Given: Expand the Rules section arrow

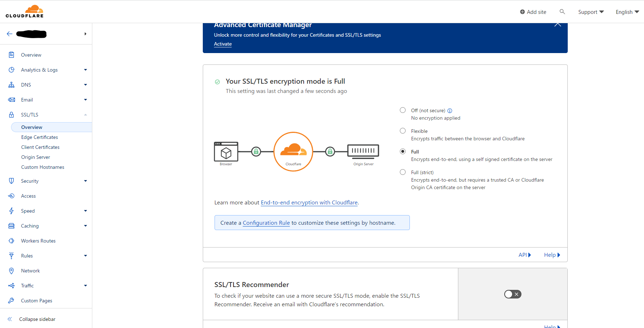Looking at the screenshot, I should (x=86, y=256).
